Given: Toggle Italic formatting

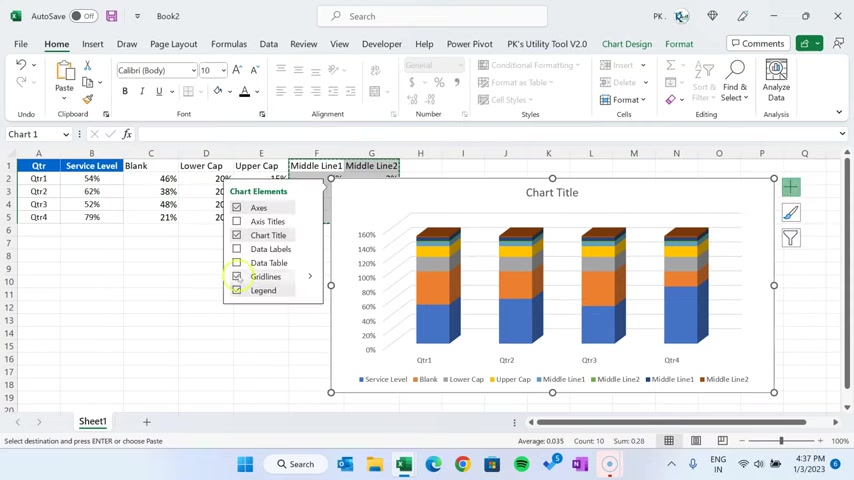Looking at the screenshot, I should click(142, 91).
